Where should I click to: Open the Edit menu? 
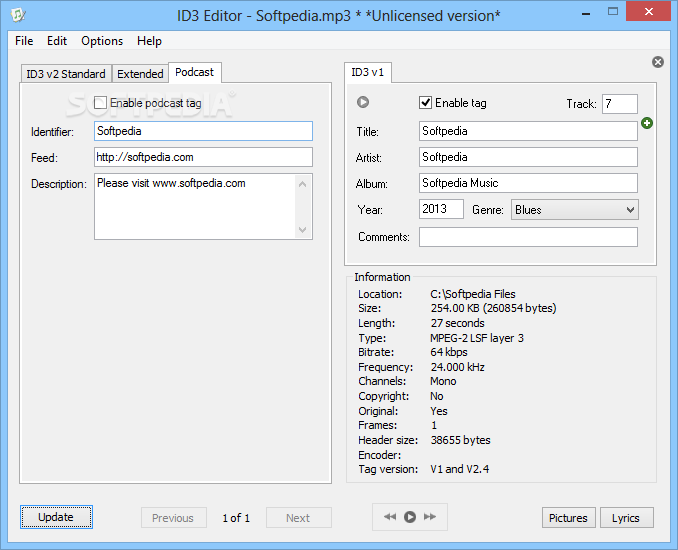[x=57, y=41]
